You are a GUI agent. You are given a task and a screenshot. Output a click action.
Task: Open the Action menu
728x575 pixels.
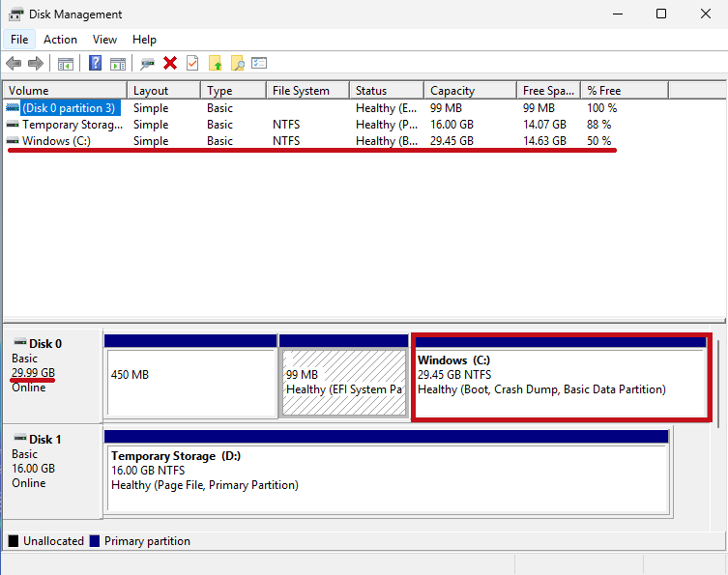tap(60, 40)
